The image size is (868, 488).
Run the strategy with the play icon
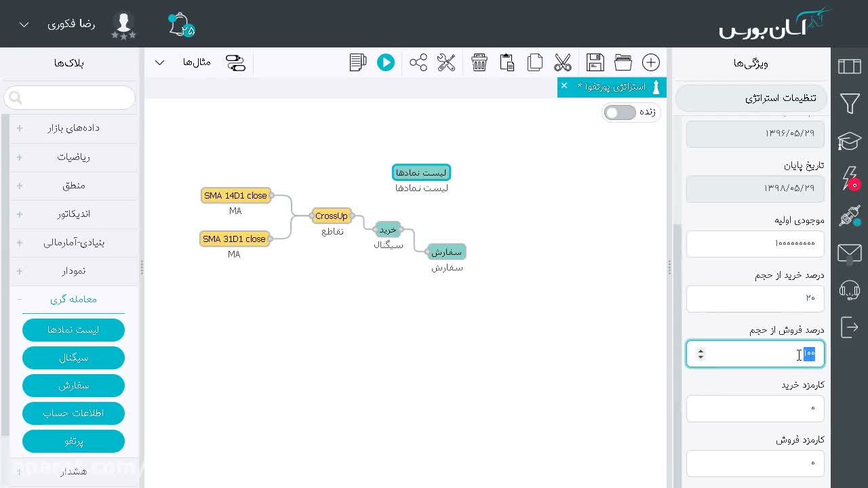[x=386, y=62]
